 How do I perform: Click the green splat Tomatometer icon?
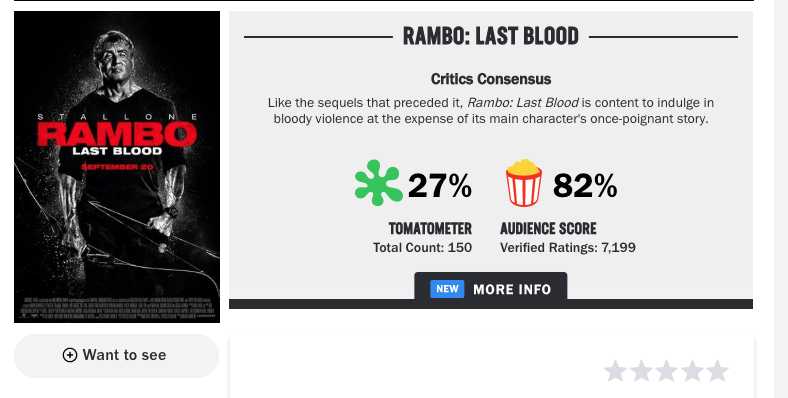[x=378, y=183]
